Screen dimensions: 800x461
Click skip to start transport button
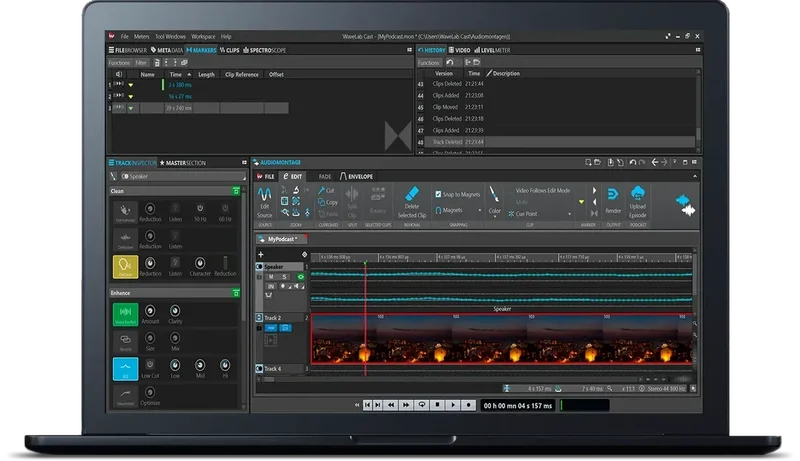click(x=367, y=405)
